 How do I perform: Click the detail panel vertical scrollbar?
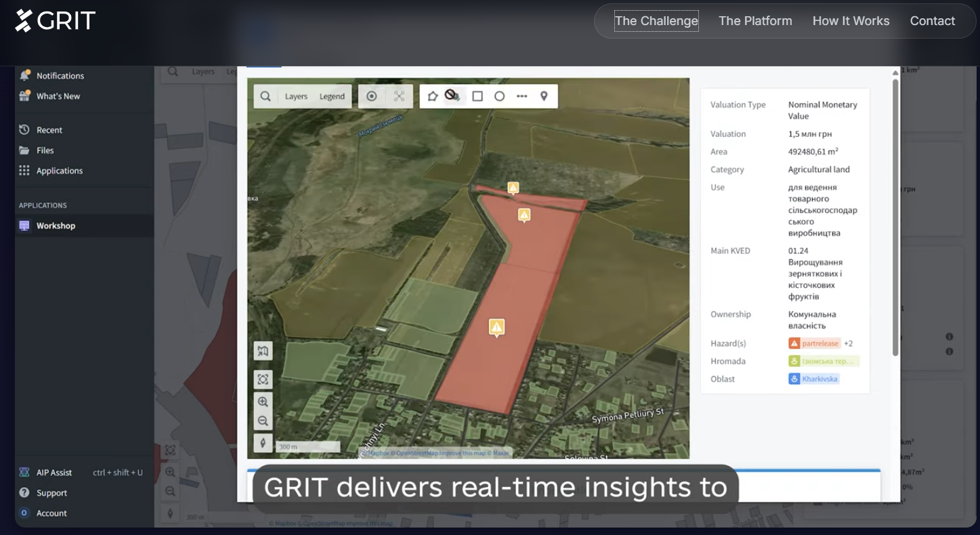(895, 217)
